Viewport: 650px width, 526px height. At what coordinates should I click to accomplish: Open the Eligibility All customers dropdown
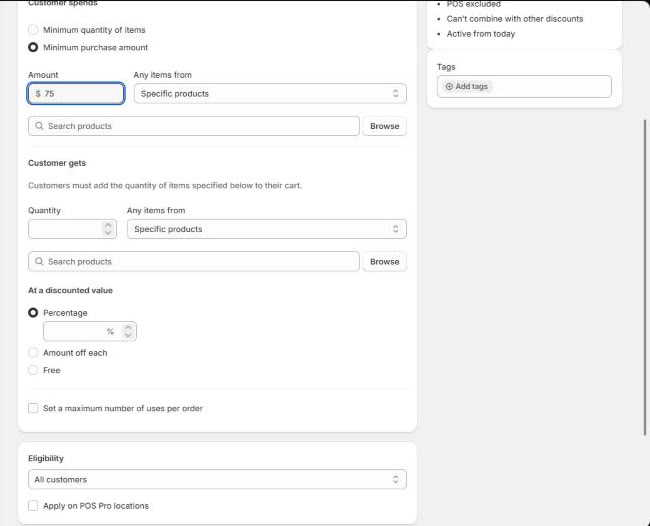click(217, 479)
